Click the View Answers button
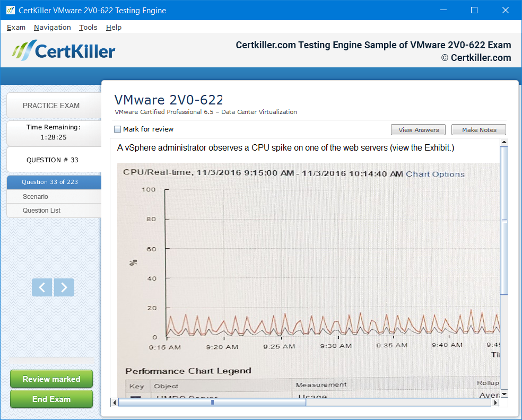This screenshot has height=420, width=522. point(418,130)
